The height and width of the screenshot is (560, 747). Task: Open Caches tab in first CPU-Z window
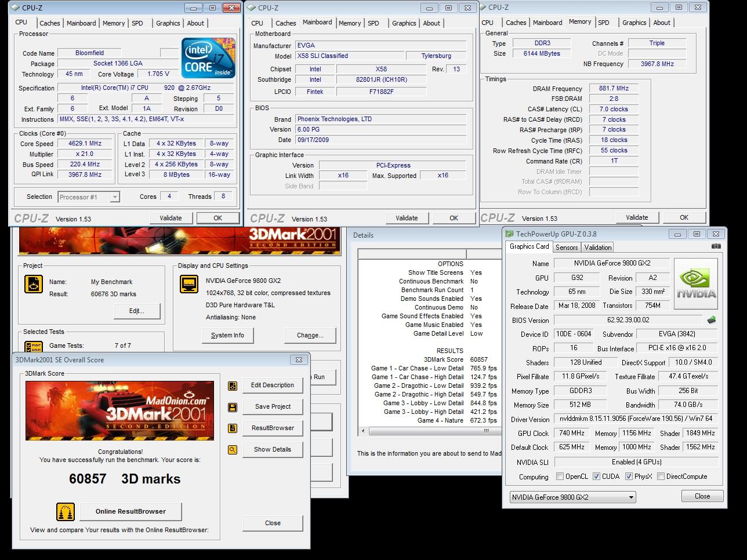click(x=50, y=23)
